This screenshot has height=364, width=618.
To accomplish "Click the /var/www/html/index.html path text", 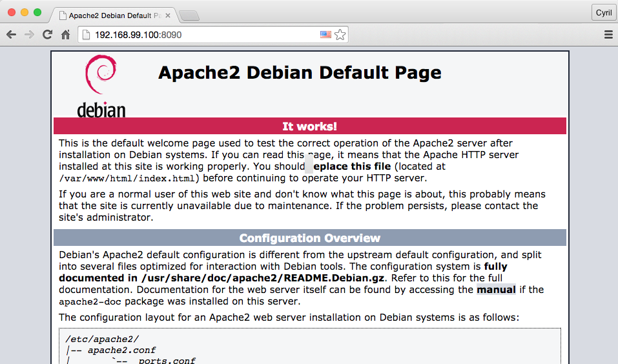I will [127, 179].
